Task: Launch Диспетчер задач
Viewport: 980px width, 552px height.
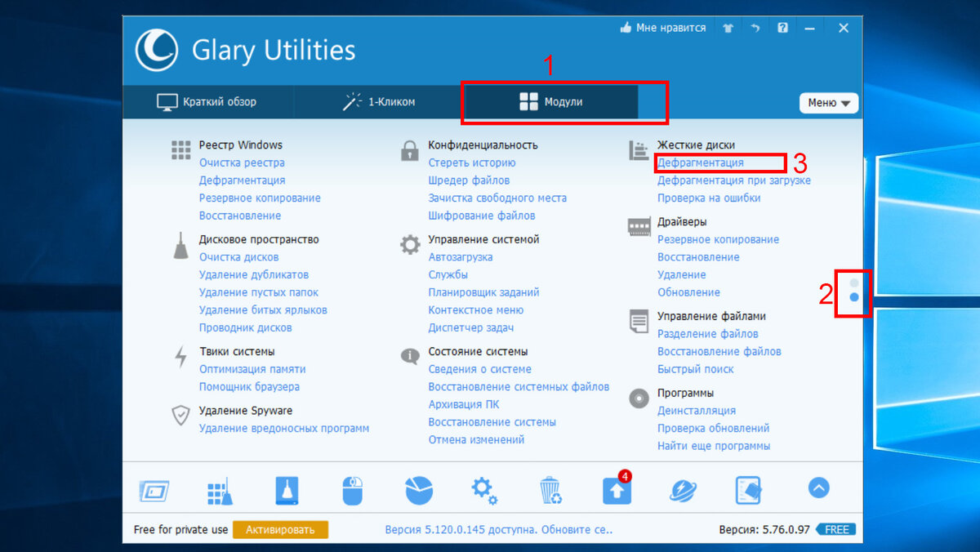Action: (x=471, y=327)
